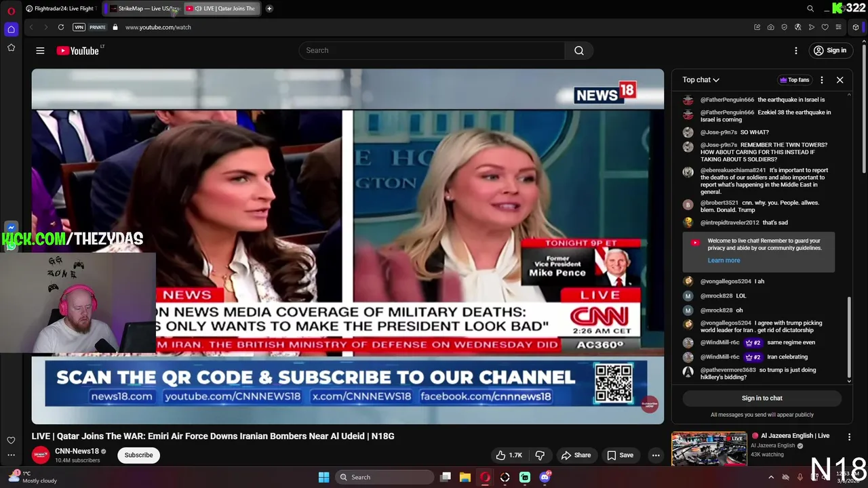The height and width of the screenshot is (488, 868).
Task: Open the Top fans leaderboard
Action: (x=795, y=80)
